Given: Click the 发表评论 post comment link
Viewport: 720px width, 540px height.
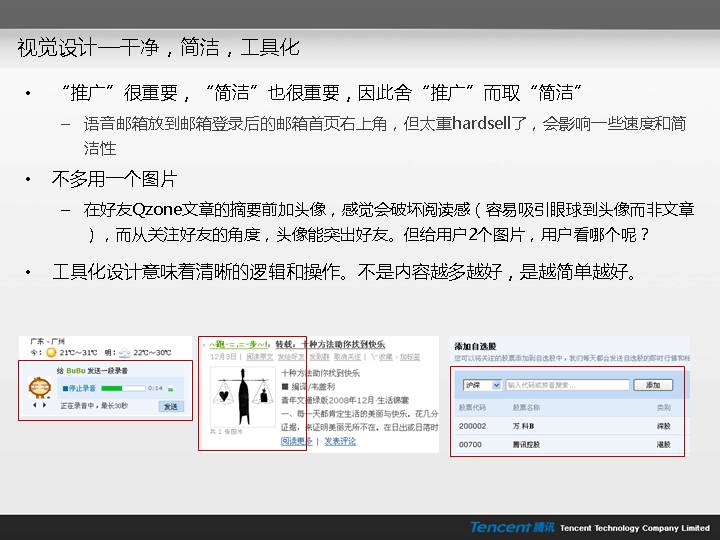Looking at the screenshot, I should click(x=340, y=441).
